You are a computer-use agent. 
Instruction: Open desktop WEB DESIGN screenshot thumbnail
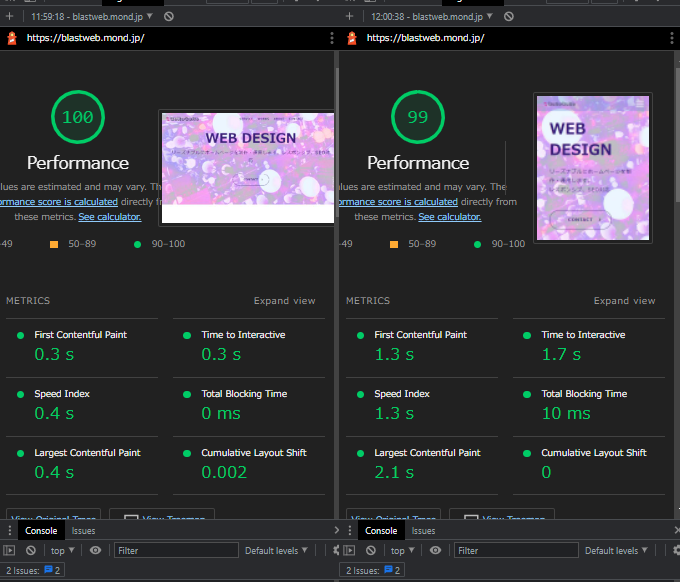(x=248, y=168)
